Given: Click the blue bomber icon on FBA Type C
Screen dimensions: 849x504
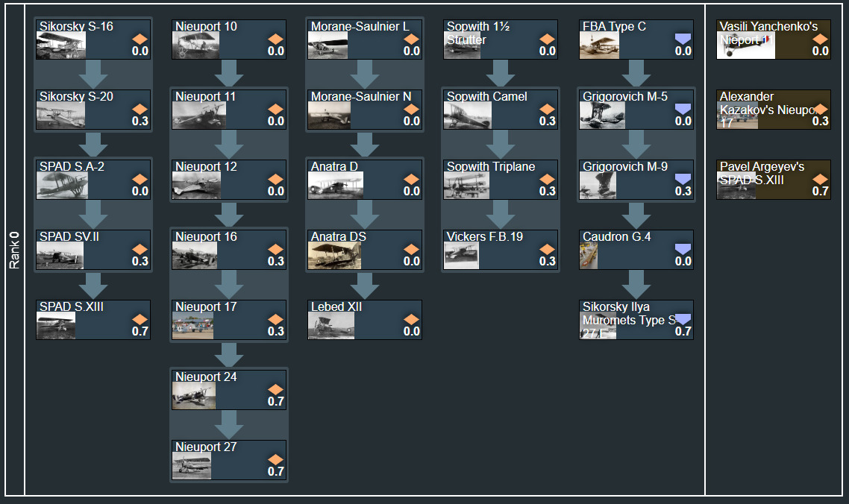Looking at the screenshot, I should (x=683, y=39).
